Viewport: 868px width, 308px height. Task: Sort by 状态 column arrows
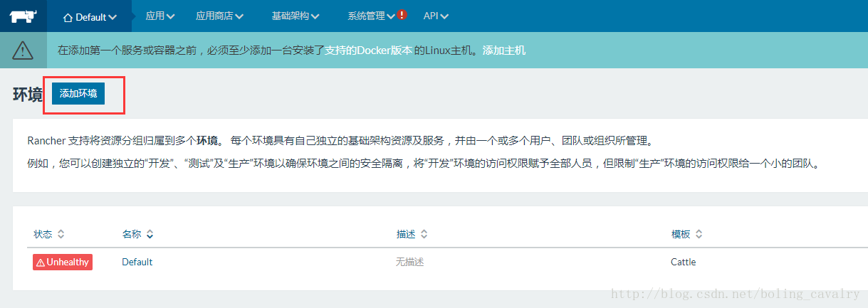pos(61,234)
